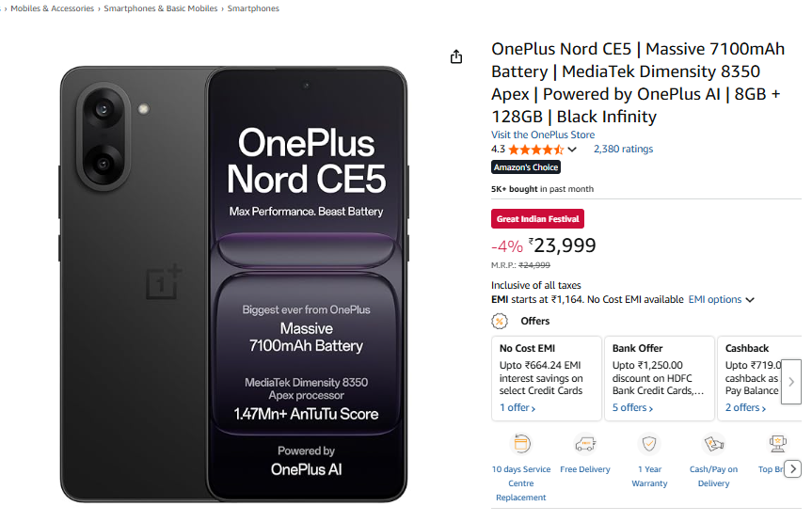The width and height of the screenshot is (812, 522).
Task: Click the star rating icons
Action: coord(535,150)
